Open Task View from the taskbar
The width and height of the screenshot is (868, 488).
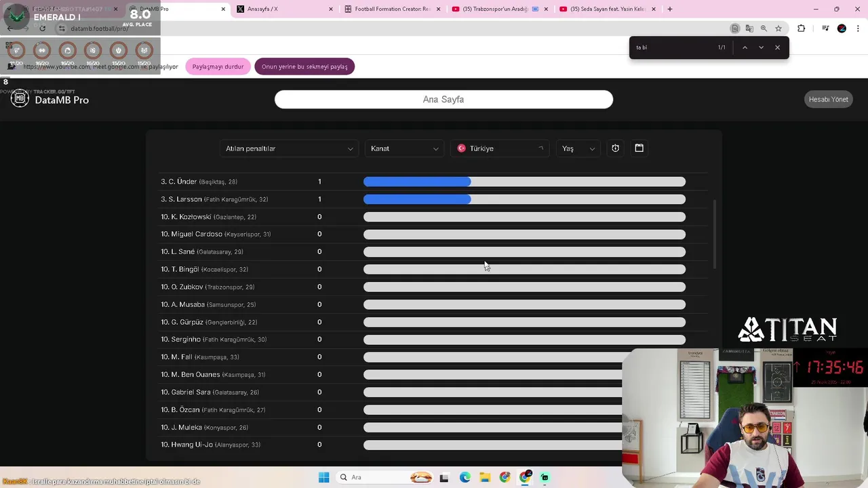tap(444, 477)
